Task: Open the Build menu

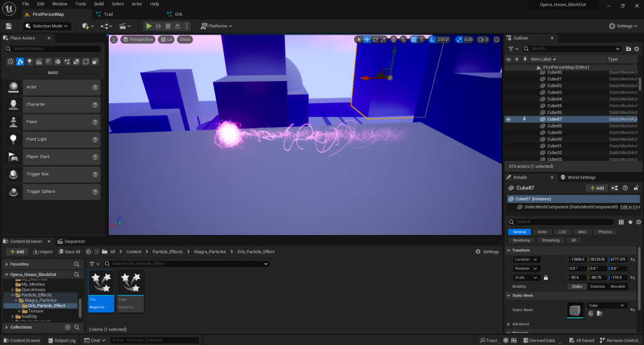Action: [99, 4]
